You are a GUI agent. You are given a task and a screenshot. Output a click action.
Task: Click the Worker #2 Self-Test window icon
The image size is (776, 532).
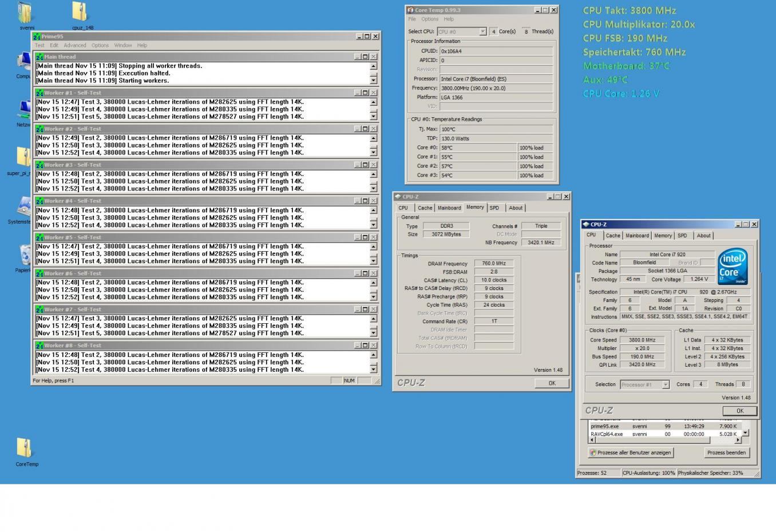pos(39,129)
